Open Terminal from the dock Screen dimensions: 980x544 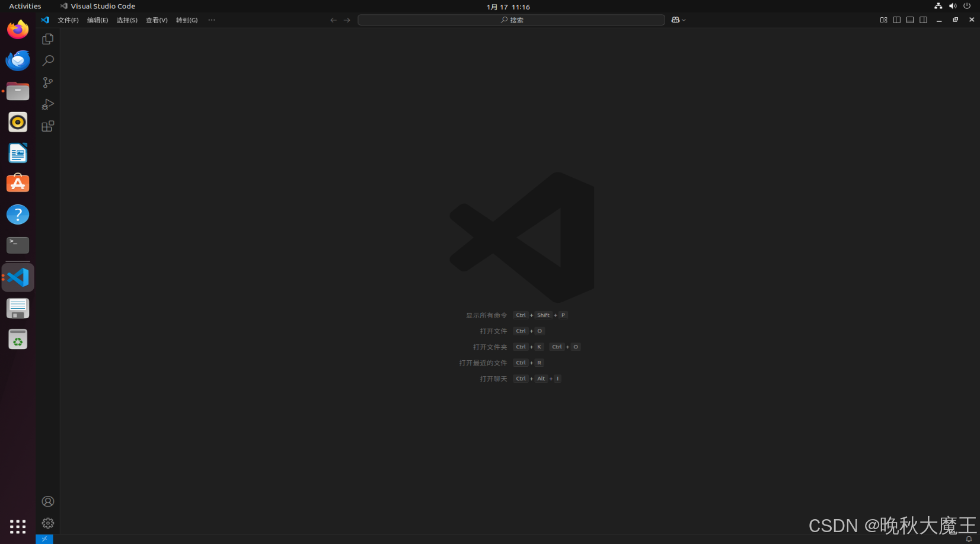(x=18, y=245)
